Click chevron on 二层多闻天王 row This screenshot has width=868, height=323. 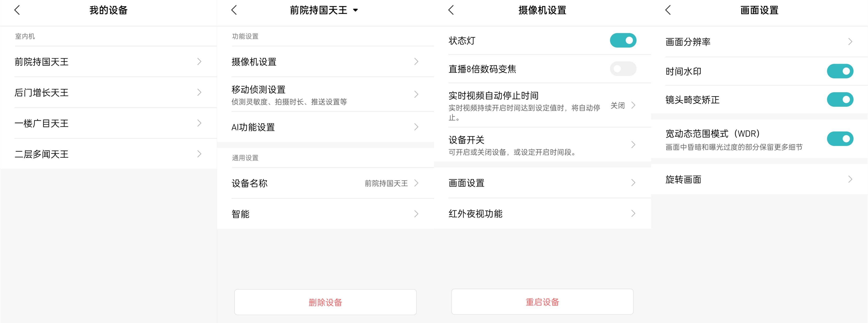199,154
